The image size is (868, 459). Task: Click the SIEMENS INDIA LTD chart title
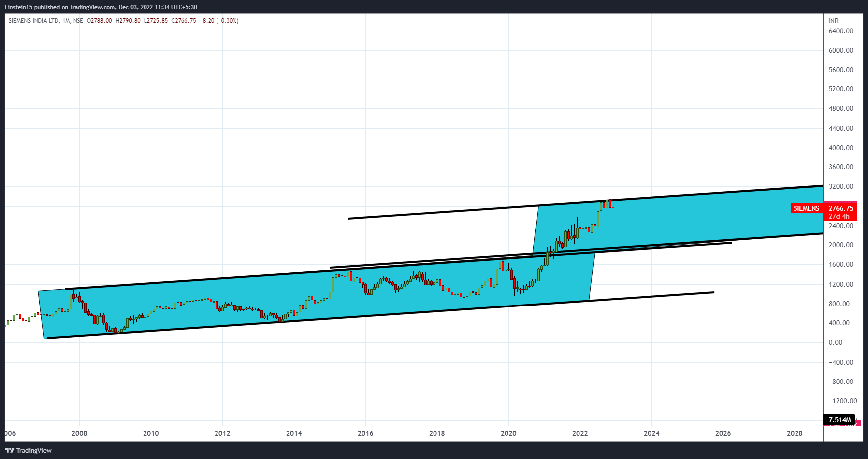tap(33, 21)
